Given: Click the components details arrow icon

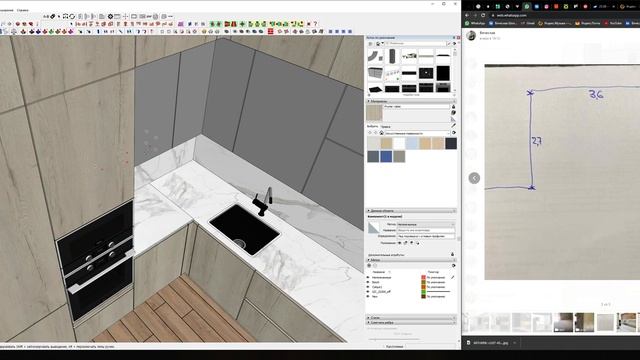Looking at the screenshot, I should pos(454,43).
